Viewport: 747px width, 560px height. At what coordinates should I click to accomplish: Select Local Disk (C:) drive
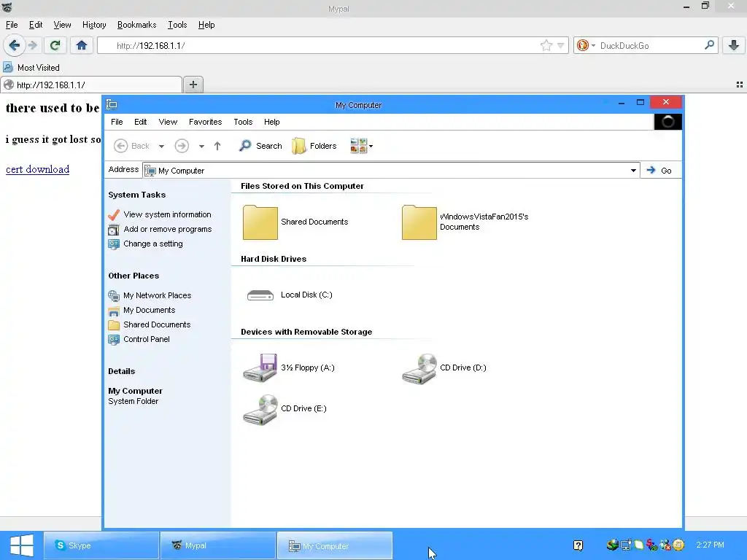point(290,295)
